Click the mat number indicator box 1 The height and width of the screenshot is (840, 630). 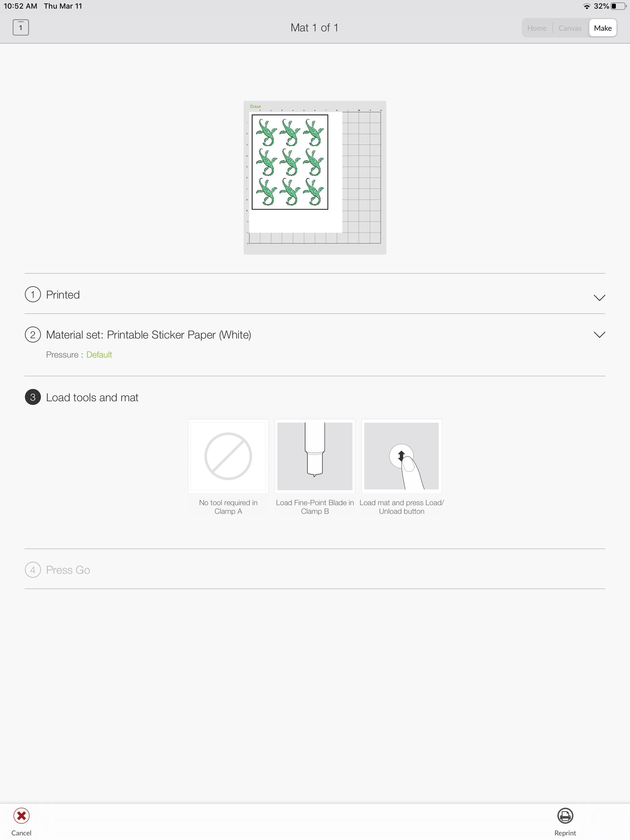click(x=20, y=27)
